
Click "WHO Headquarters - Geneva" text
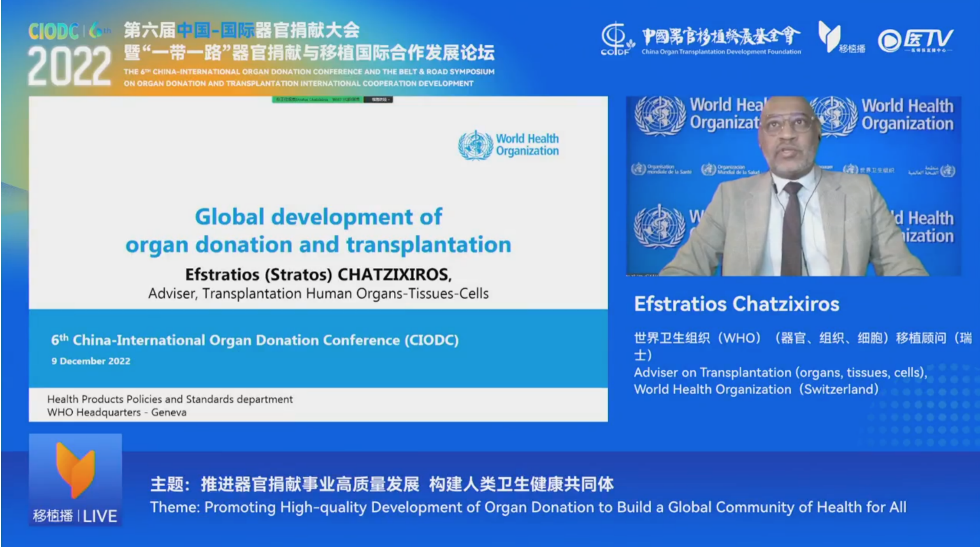[x=117, y=412]
